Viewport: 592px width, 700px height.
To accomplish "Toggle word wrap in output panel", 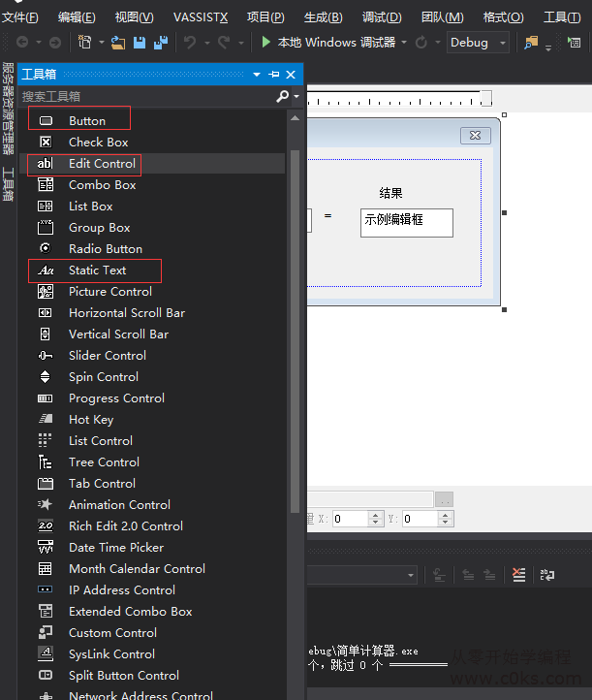I will pyautogui.click(x=546, y=575).
